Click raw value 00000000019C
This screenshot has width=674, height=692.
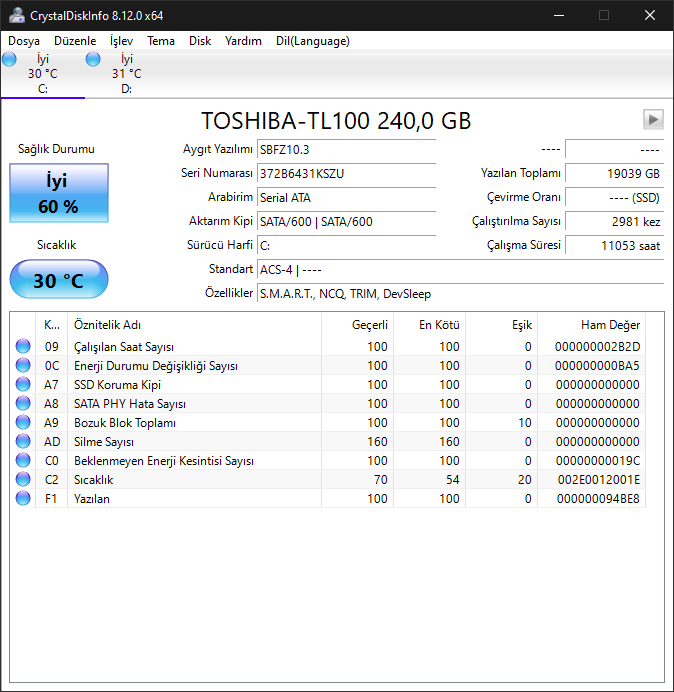[598, 461]
